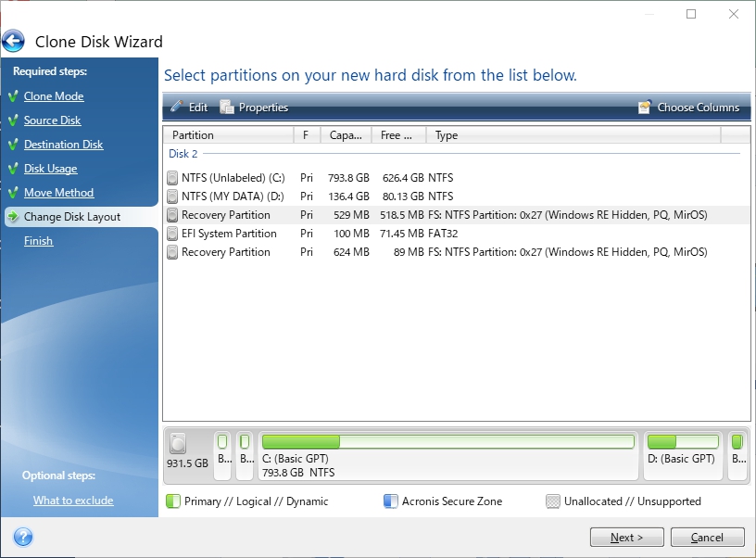Click the 931.5 GB disk icon

(178, 444)
